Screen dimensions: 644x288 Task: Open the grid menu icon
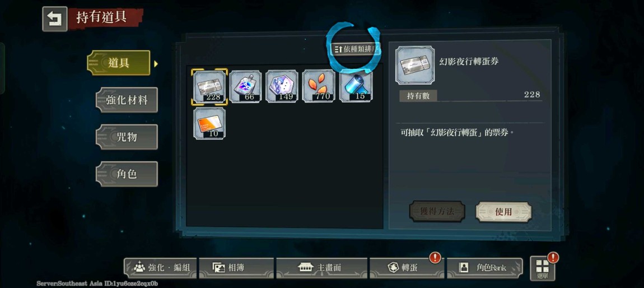[542, 268]
